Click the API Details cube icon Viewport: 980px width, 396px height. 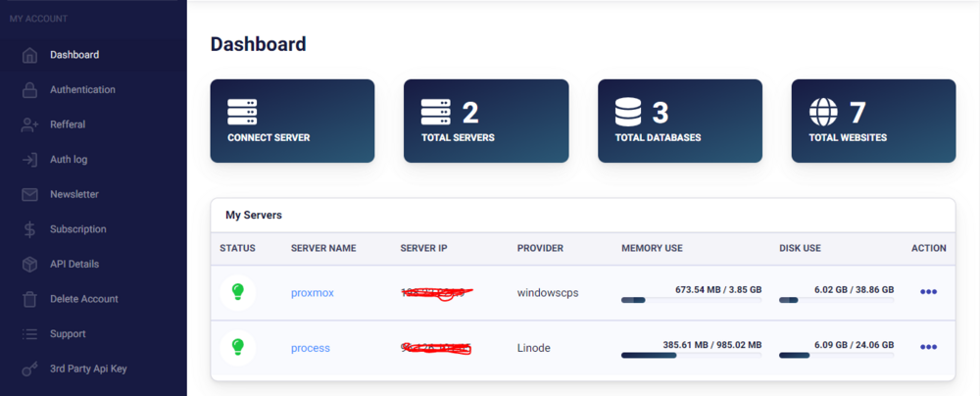click(30, 264)
